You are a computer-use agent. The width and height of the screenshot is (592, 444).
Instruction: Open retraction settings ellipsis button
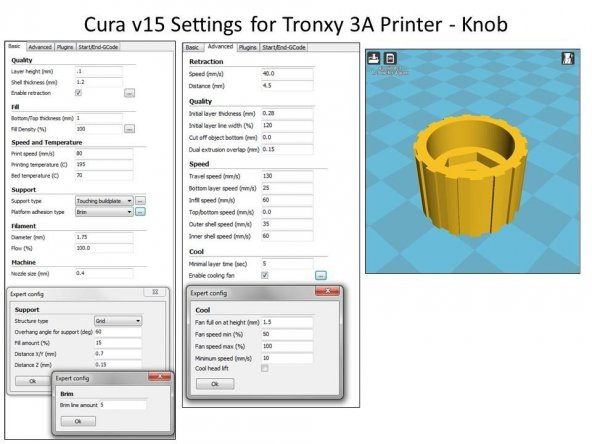point(130,93)
